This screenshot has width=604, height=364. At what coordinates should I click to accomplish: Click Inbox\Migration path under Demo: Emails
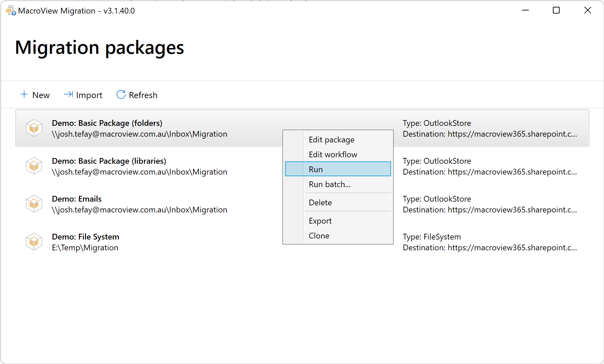tap(139, 210)
